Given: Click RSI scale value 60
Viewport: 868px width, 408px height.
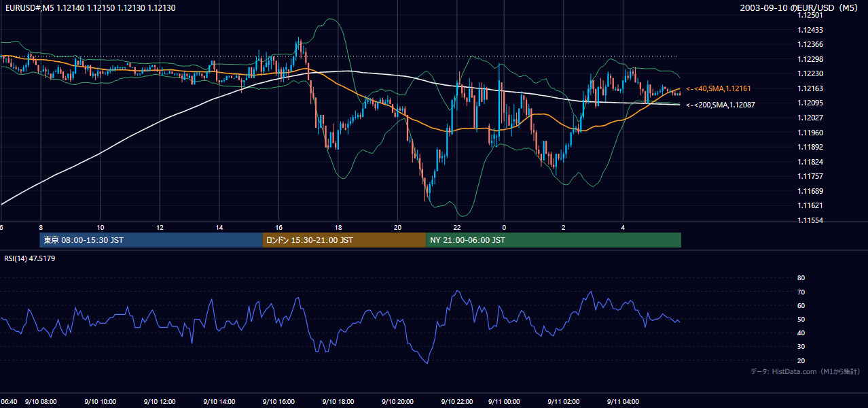Looking at the screenshot, I should point(801,305).
